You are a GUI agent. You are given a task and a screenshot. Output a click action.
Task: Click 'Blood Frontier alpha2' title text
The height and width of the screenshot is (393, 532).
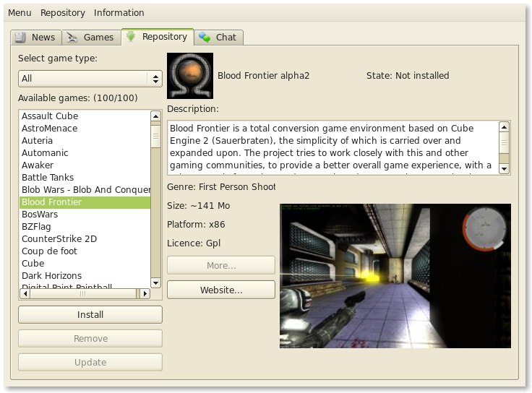(x=264, y=76)
